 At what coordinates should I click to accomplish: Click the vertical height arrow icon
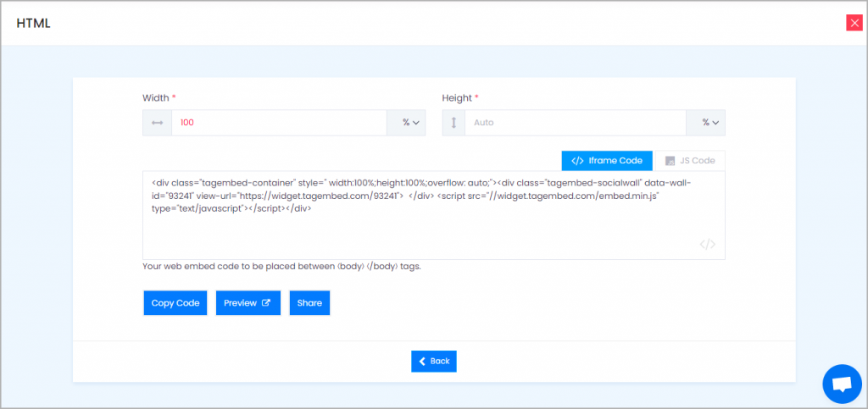454,123
